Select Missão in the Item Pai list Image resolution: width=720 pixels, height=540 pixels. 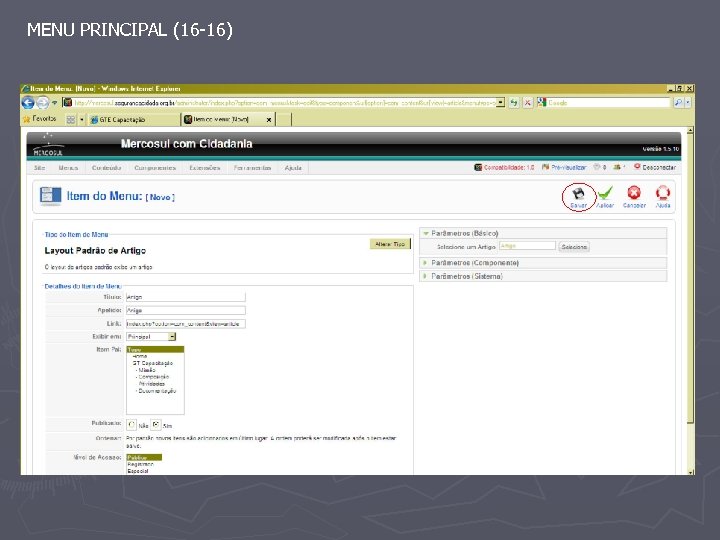[x=146, y=370]
